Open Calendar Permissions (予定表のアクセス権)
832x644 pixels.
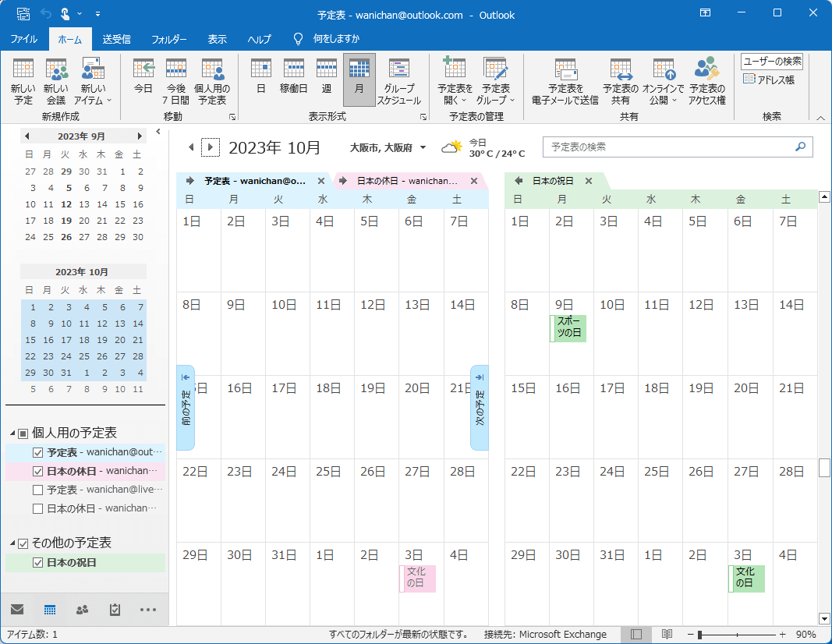coord(706,82)
